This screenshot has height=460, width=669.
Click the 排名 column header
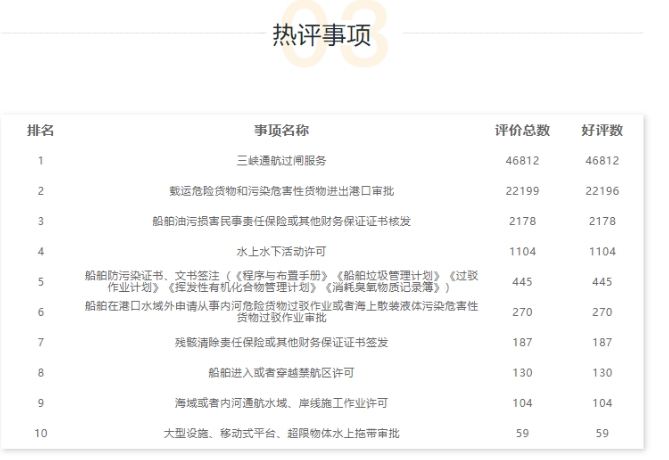pos(40,130)
